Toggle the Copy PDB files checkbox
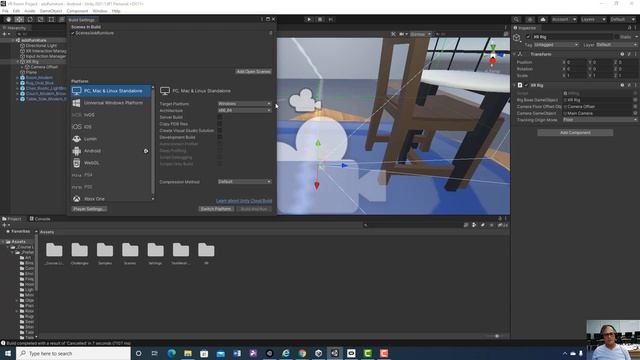Viewport: 640px width, 360px height. [220, 124]
